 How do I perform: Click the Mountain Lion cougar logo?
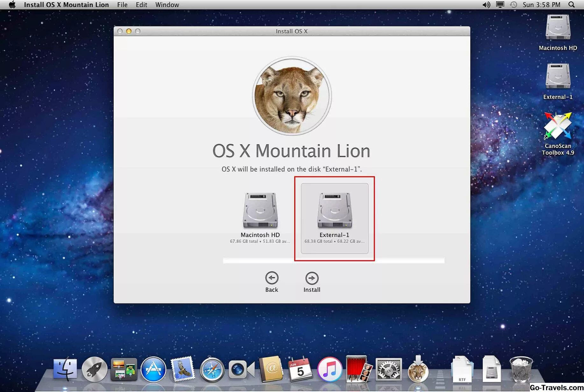point(292,96)
